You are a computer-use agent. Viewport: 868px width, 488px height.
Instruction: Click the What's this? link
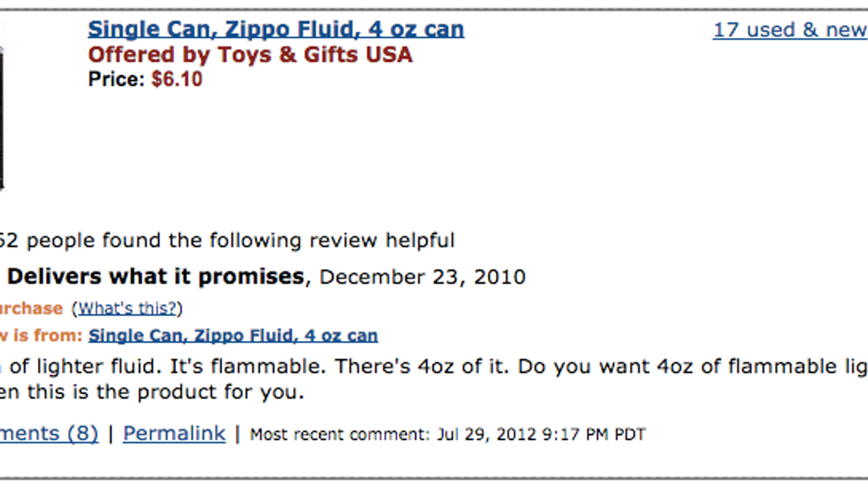(x=127, y=308)
